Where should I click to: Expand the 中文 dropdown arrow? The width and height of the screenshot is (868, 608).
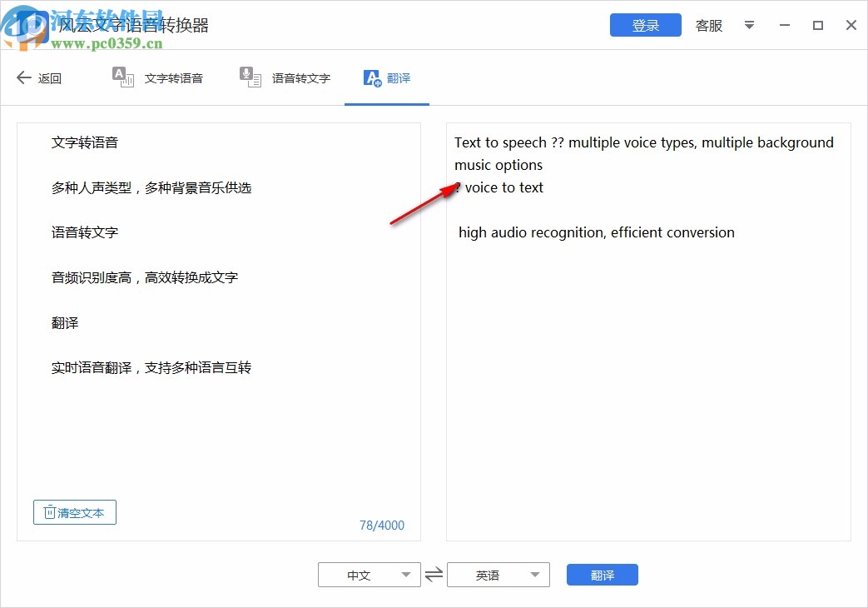[x=407, y=574]
